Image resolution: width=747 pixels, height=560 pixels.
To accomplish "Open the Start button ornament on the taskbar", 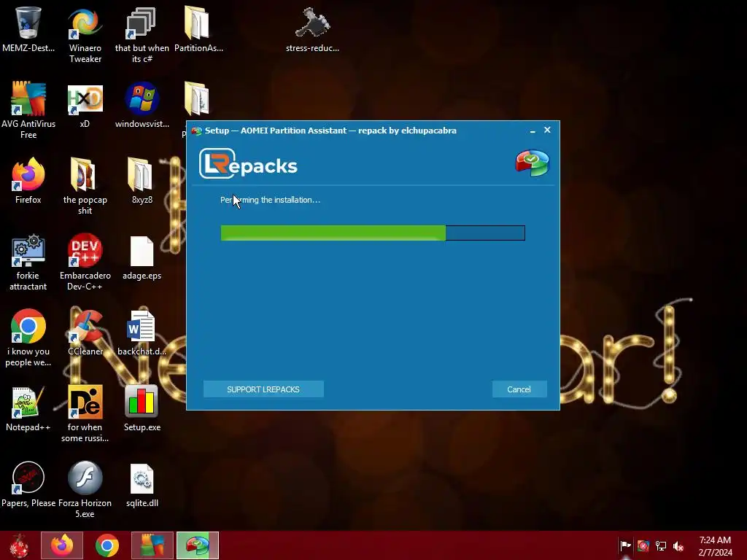I will click(19, 545).
